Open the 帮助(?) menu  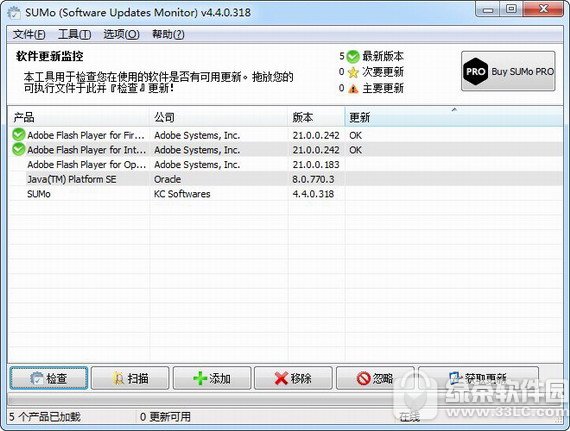click(168, 35)
